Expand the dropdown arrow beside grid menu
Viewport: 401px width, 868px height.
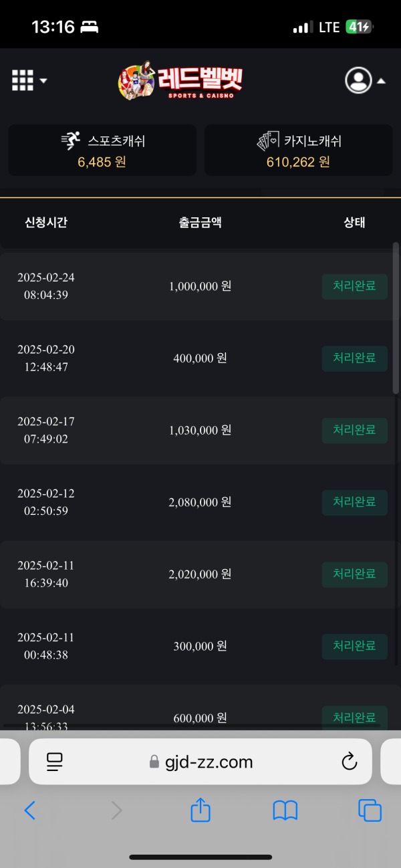coord(43,81)
